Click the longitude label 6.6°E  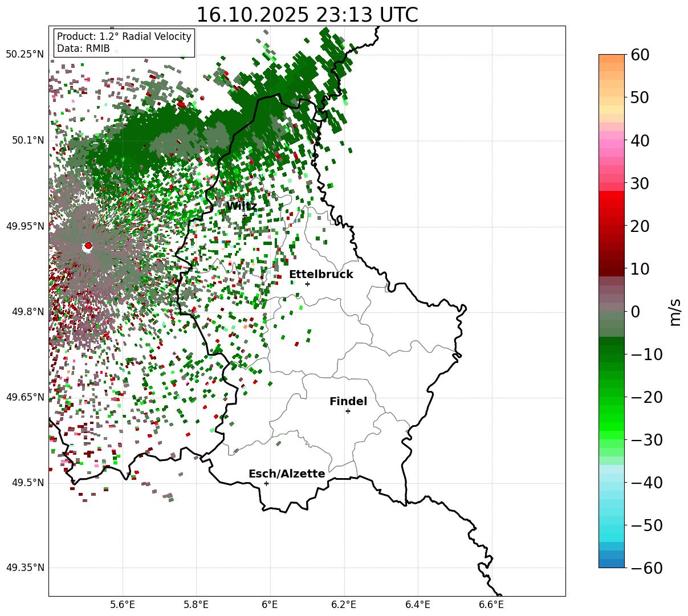tap(491, 605)
